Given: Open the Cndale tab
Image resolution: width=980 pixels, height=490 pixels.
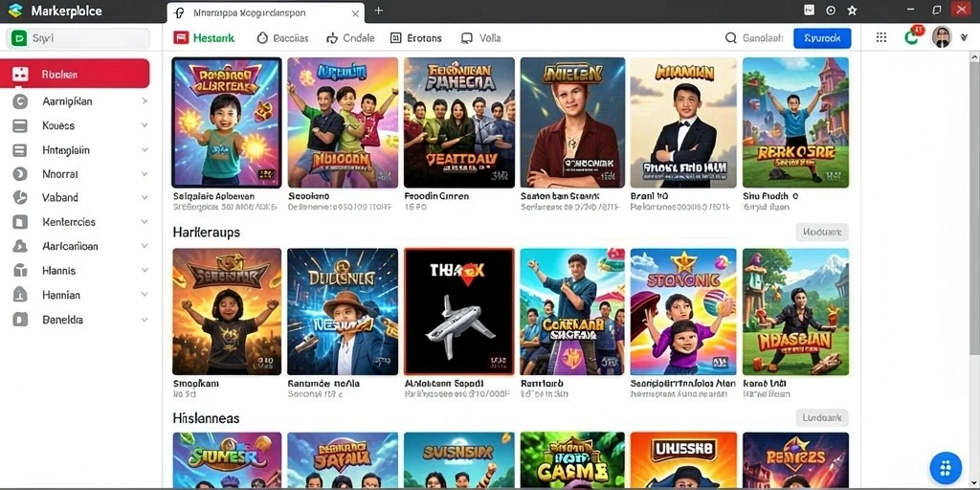Looking at the screenshot, I should (350, 38).
